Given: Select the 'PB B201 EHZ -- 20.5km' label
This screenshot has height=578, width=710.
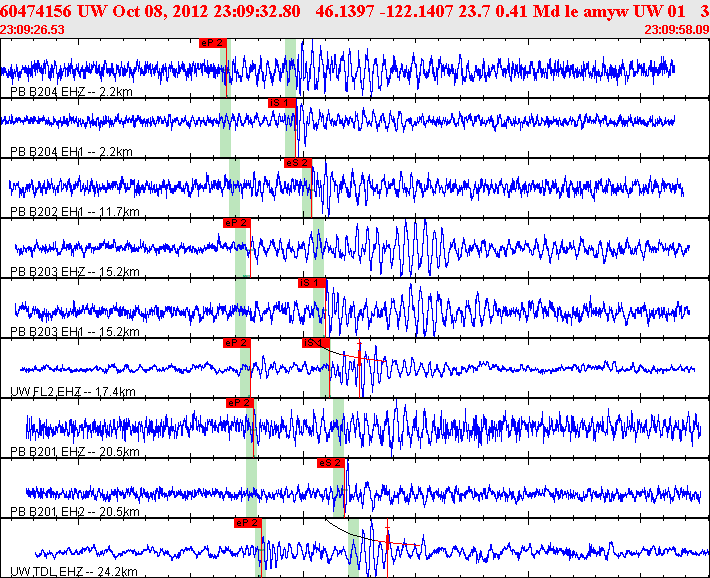Looking at the screenshot, I should coord(75,452).
